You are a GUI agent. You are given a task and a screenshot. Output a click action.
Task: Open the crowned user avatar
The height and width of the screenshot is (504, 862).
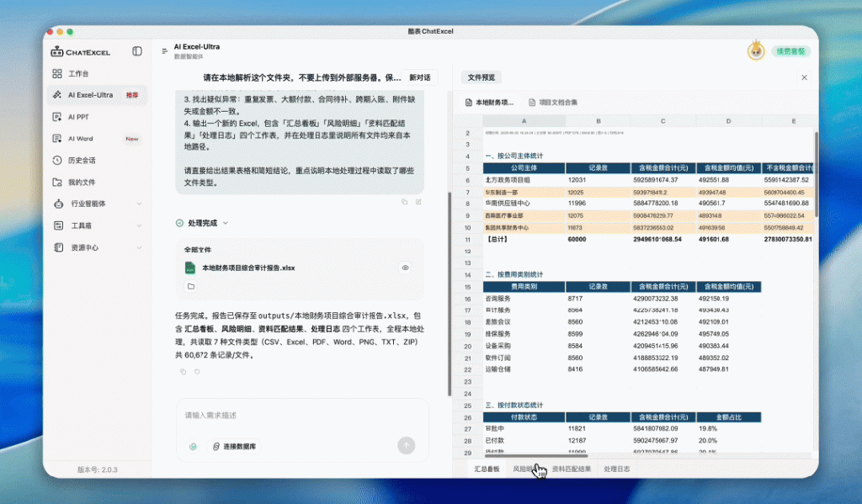pos(757,51)
